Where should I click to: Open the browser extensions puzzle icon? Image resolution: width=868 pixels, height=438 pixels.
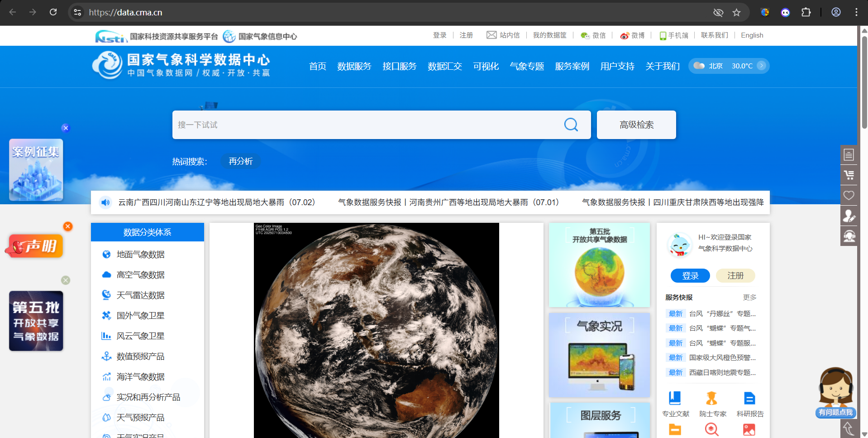tap(806, 12)
